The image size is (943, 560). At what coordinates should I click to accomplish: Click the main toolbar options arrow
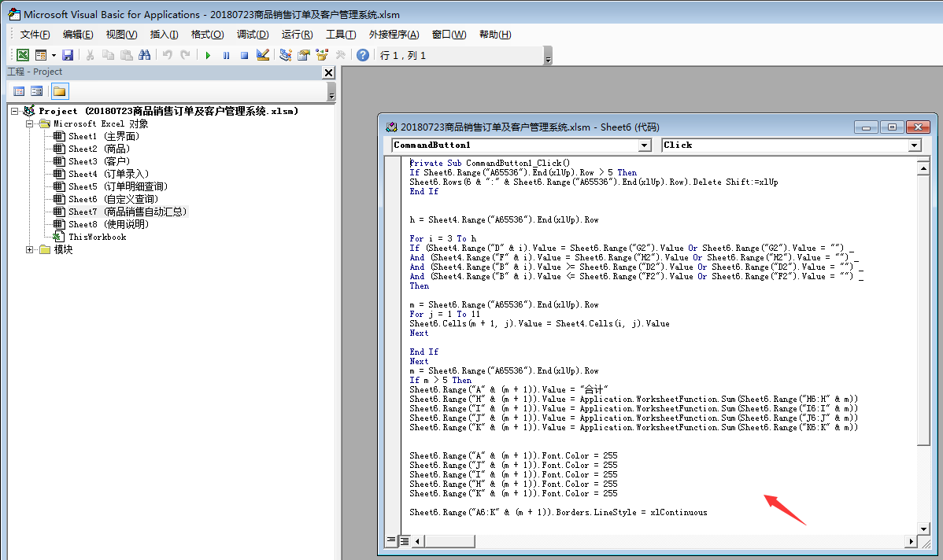tap(548, 56)
